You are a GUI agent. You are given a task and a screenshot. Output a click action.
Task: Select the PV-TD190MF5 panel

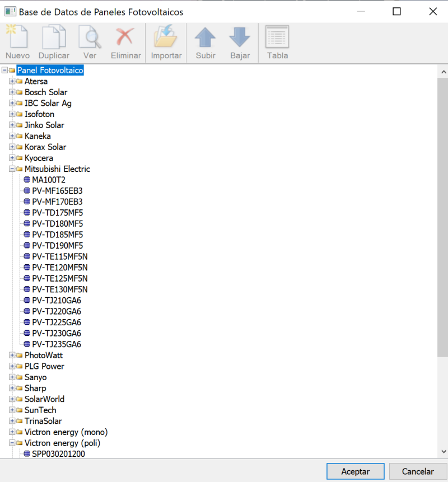pyautogui.click(x=58, y=246)
